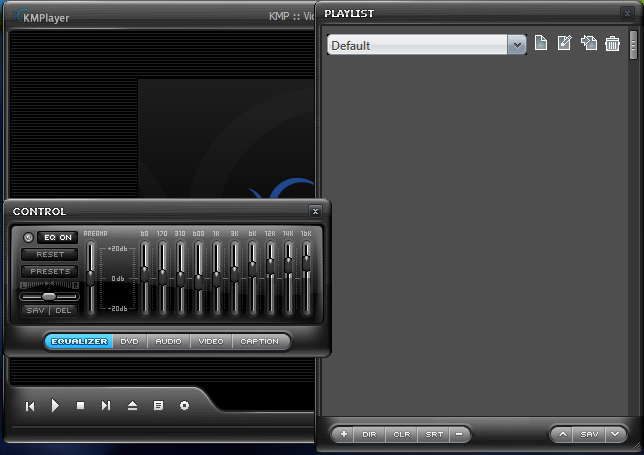The image size is (644, 455).
Task: Click the DIR button in playlist
Action: click(369, 434)
